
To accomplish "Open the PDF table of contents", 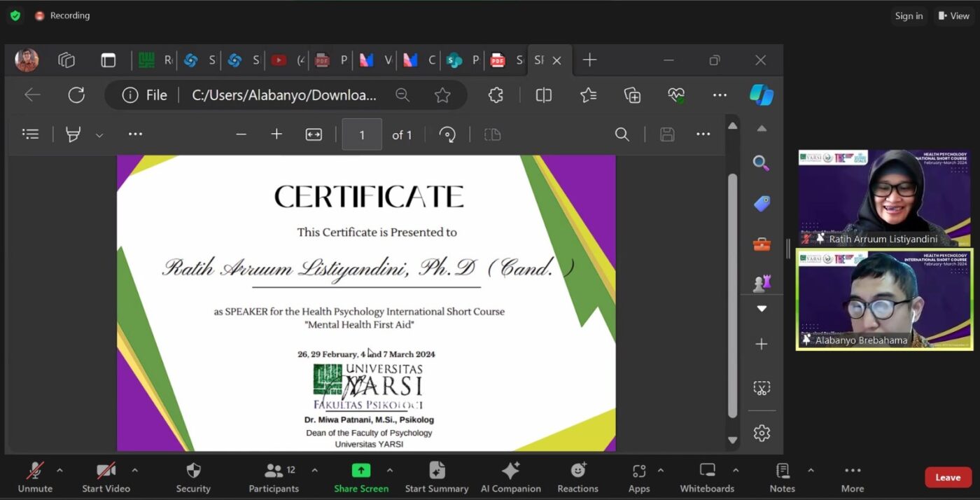I will pyautogui.click(x=31, y=134).
